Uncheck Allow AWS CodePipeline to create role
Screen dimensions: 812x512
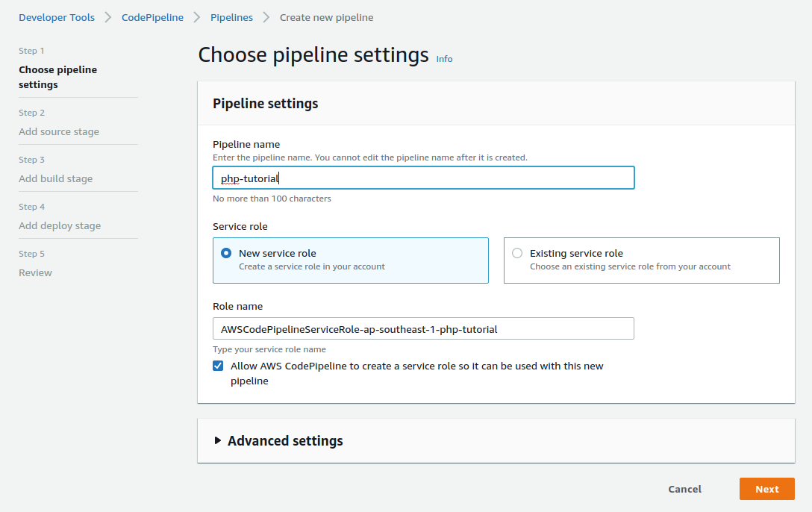pos(218,366)
